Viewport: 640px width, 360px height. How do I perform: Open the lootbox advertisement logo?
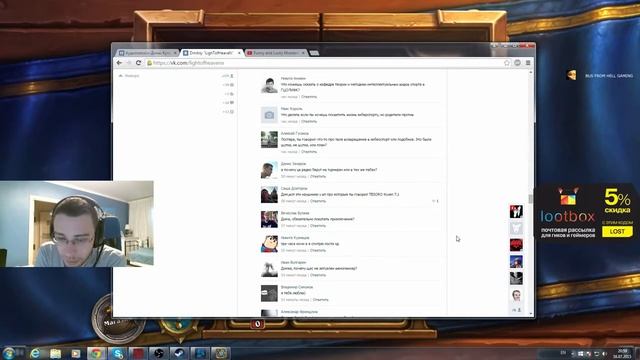coord(568,207)
